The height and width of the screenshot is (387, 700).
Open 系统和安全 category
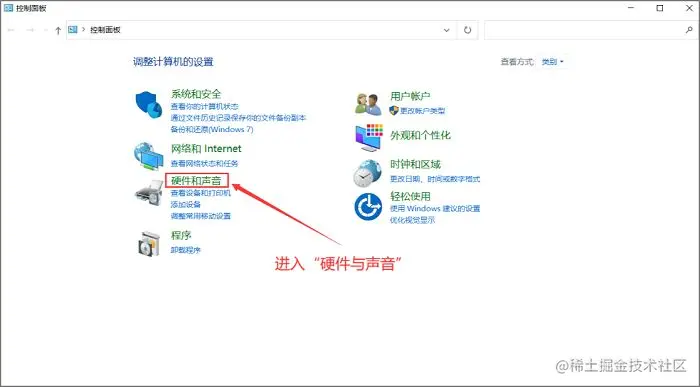coord(196,94)
